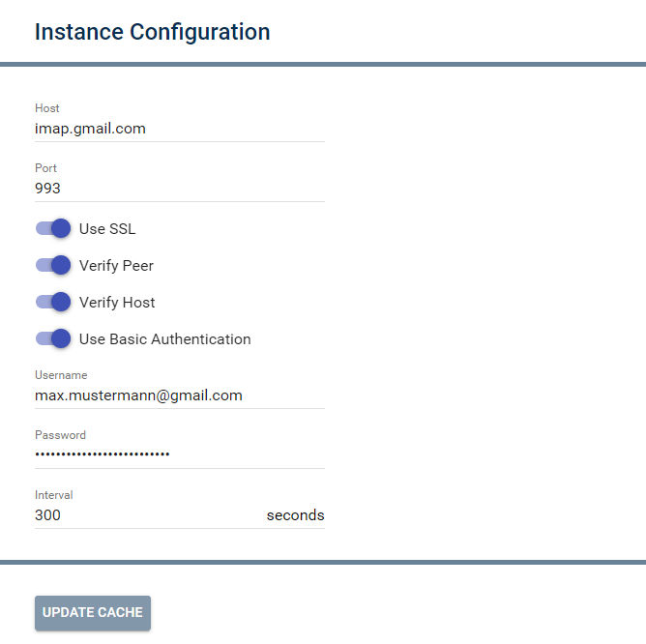This screenshot has height=644, width=646.
Task: Focus the Username field with max.mustermann@gmail.com
Action: [x=179, y=395]
